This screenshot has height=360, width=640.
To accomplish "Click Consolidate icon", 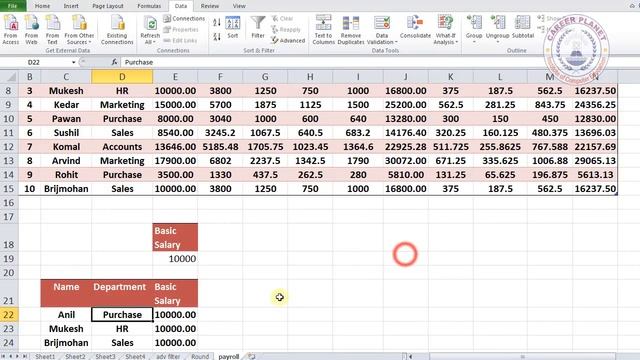I will (x=415, y=28).
